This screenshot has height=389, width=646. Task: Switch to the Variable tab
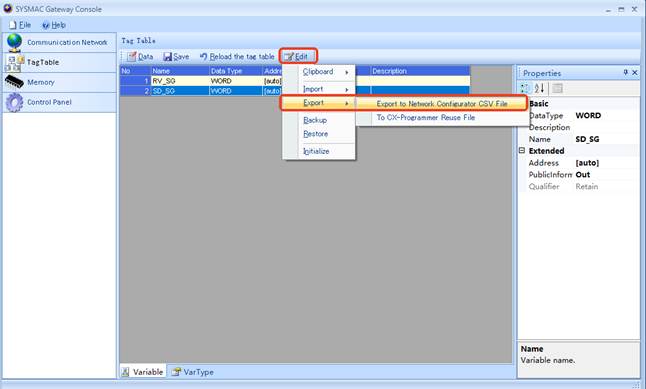[x=143, y=372]
